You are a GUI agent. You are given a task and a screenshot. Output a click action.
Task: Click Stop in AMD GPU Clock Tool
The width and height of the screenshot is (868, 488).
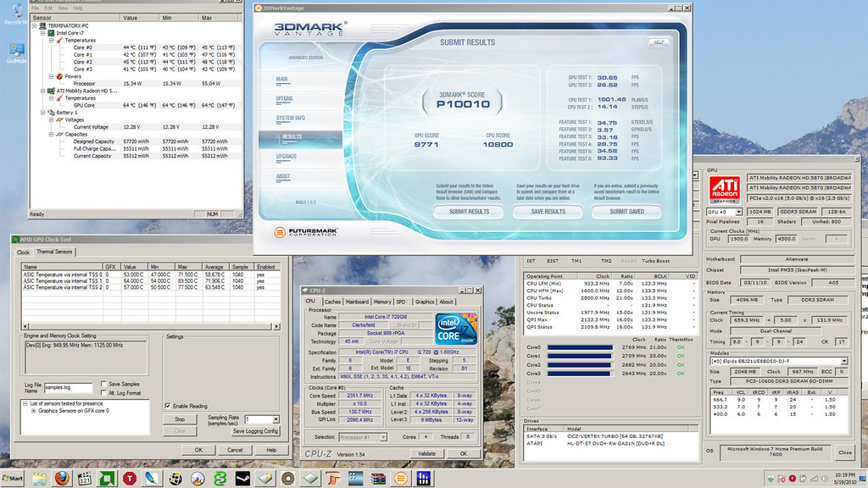180,419
